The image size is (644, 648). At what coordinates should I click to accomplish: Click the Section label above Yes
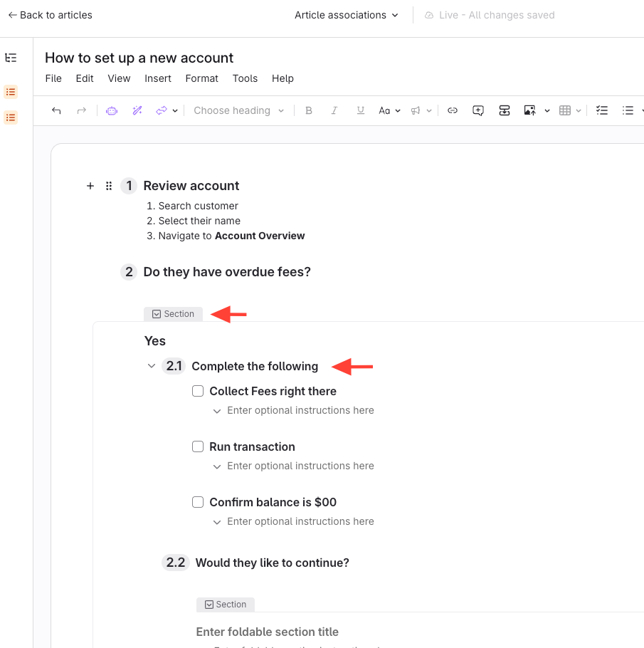(x=173, y=314)
